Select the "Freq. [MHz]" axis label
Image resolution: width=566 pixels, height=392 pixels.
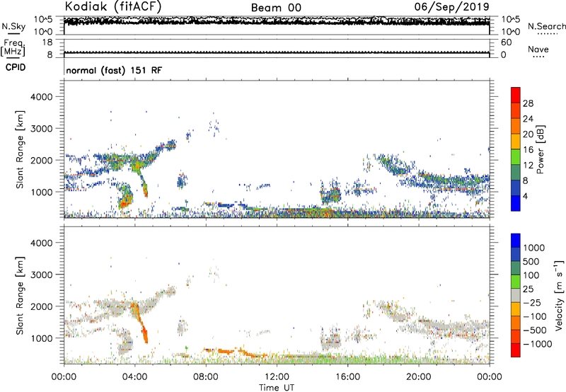tap(13, 47)
